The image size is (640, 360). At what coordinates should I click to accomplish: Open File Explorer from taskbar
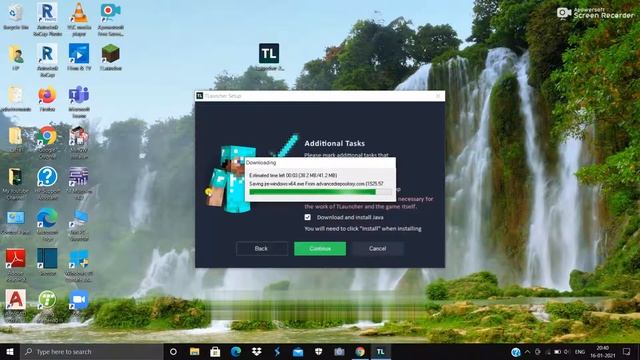(195, 351)
